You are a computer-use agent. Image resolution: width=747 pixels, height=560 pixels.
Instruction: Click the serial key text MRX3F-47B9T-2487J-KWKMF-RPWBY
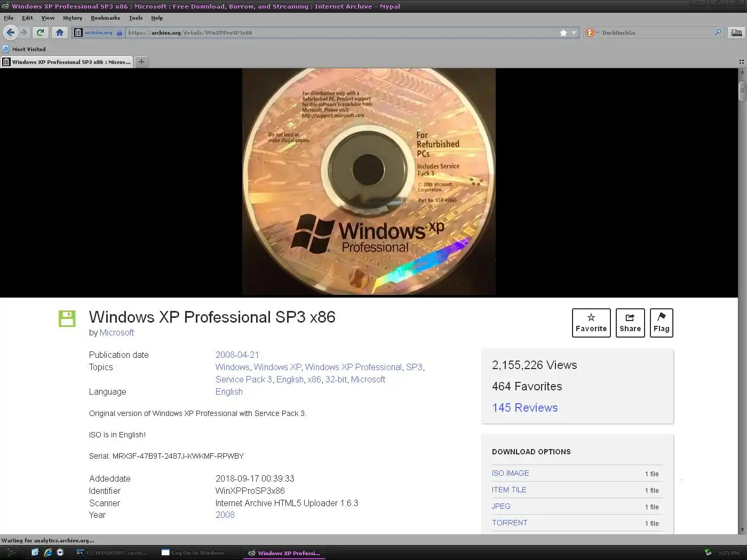coord(178,456)
